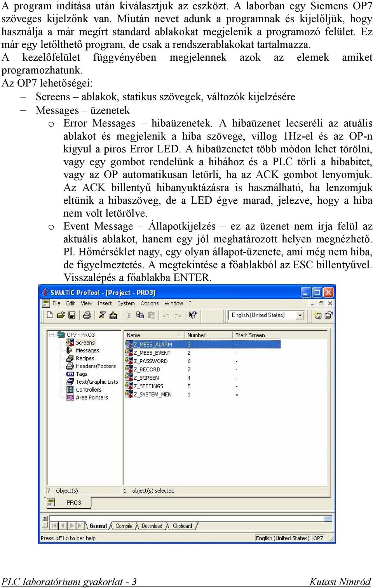Image resolution: width=373 pixels, height=588 pixels.
Task: Collapse the OP7 - PRO3 tree node
Action: click(51, 334)
